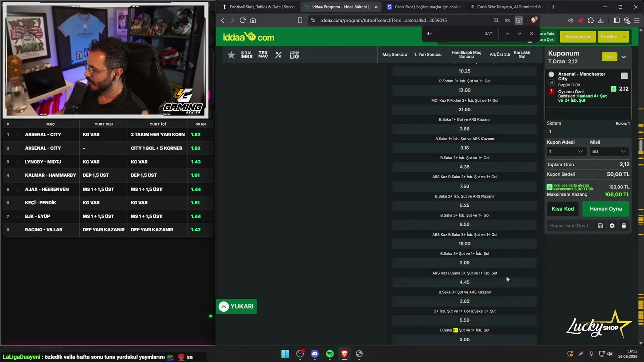Close the find-in-page bar
This screenshot has width=644, height=362.
(x=531, y=34)
